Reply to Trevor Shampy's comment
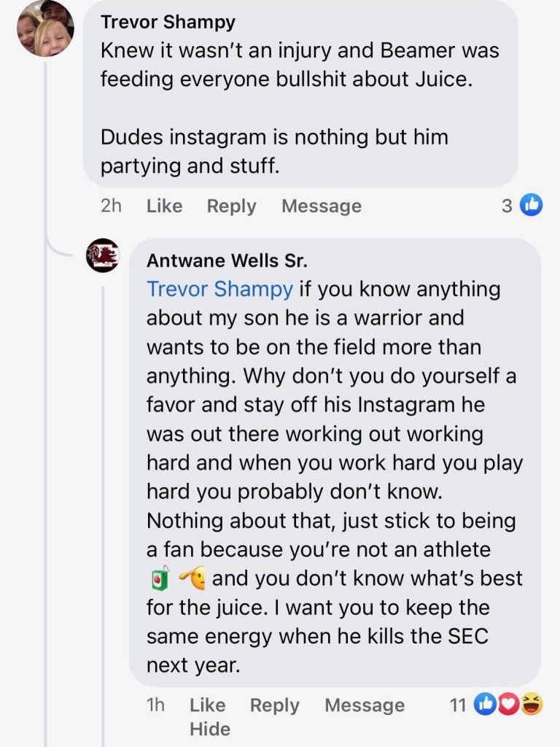 tap(231, 206)
